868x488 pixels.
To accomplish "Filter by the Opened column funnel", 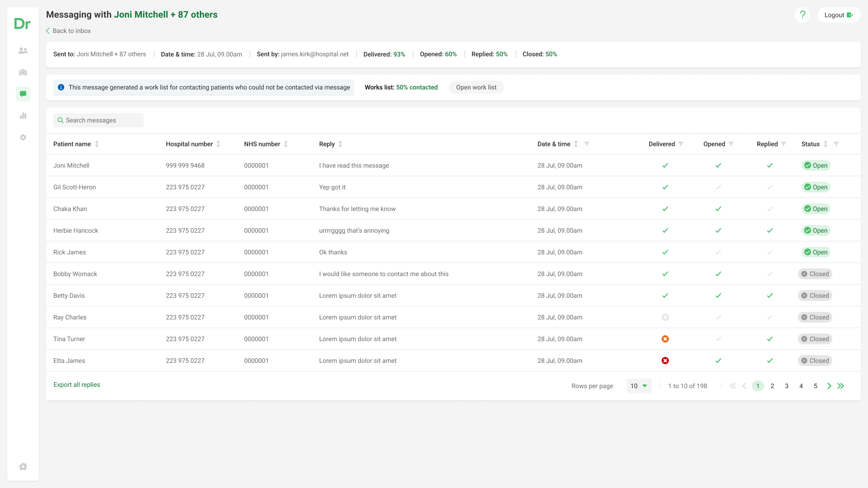I will pos(731,144).
